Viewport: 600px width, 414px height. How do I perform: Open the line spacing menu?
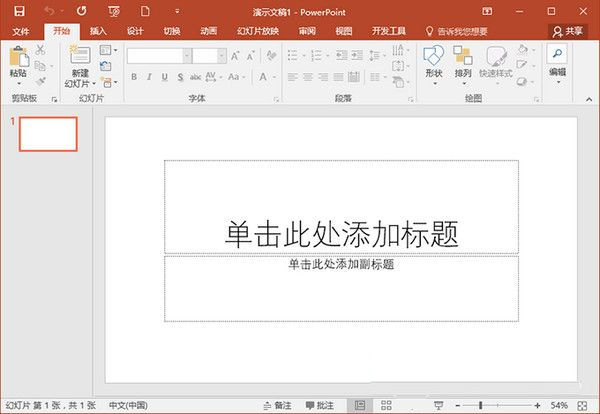(377, 56)
